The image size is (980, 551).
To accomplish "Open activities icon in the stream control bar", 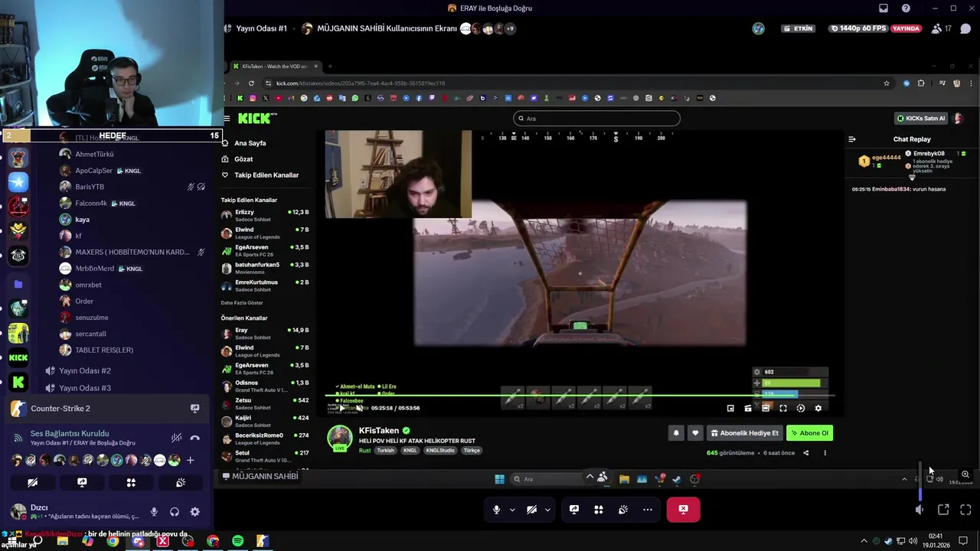I will pos(599,510).
